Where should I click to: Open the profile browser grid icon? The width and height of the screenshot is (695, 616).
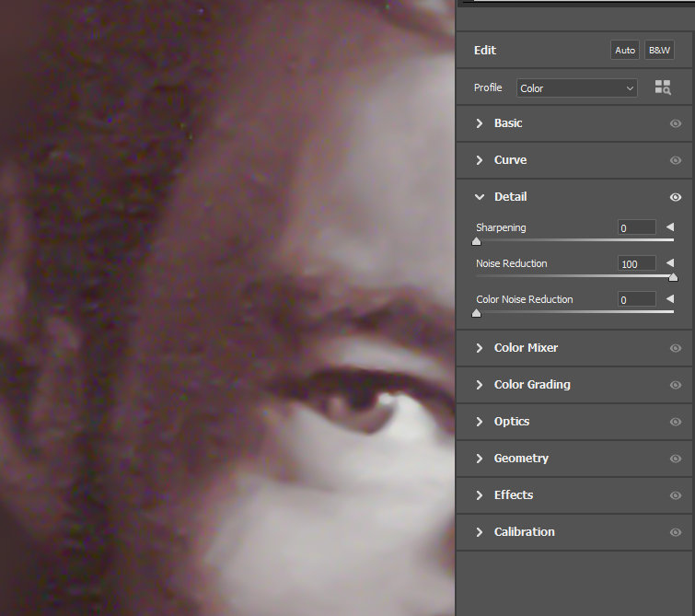(x=663, y=87)
